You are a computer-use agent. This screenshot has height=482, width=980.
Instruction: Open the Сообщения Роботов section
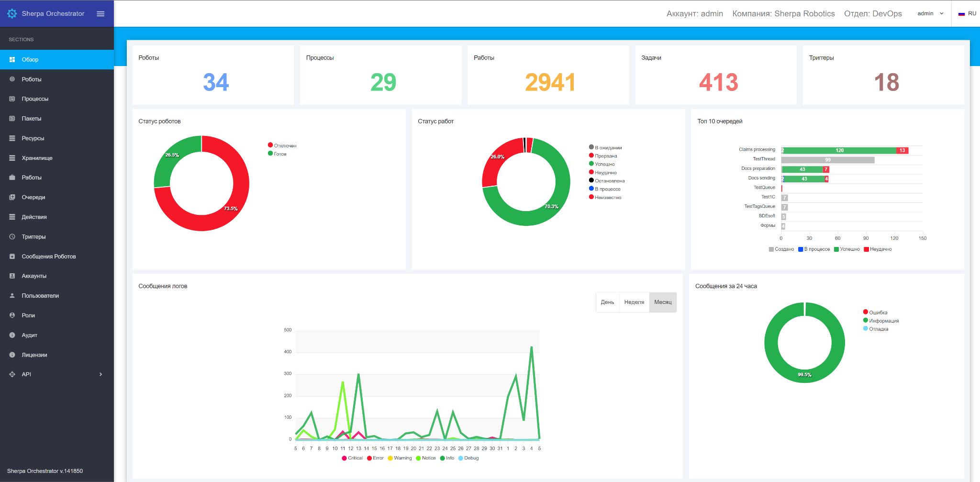[48, 257]
